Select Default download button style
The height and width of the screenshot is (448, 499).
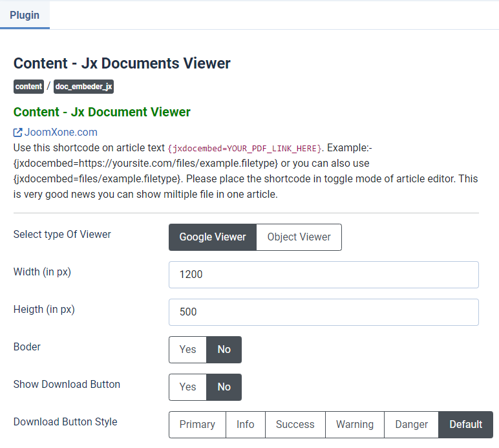click(465, 425)
